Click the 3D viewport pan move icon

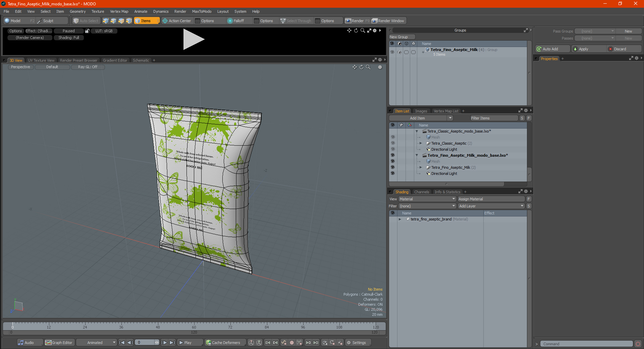tap(355, 67)
